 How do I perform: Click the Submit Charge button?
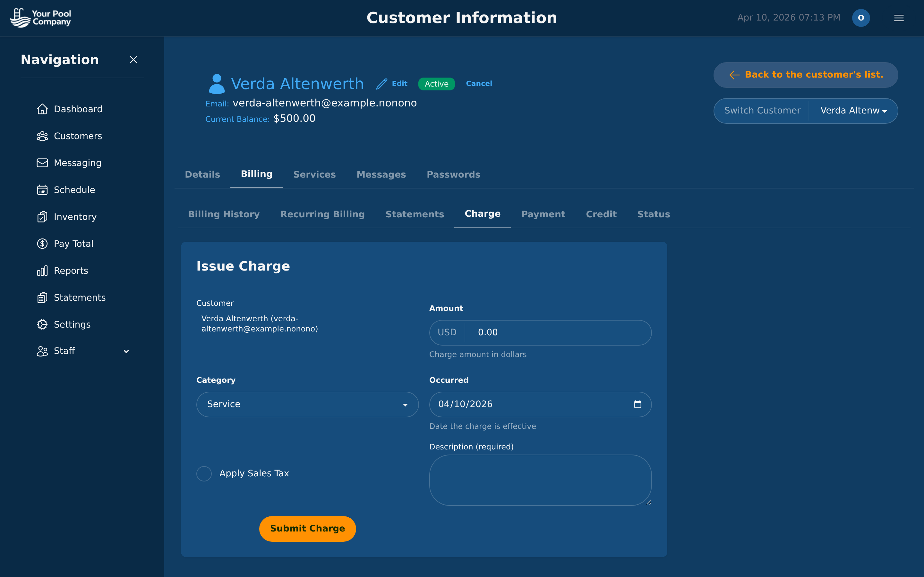307,529
